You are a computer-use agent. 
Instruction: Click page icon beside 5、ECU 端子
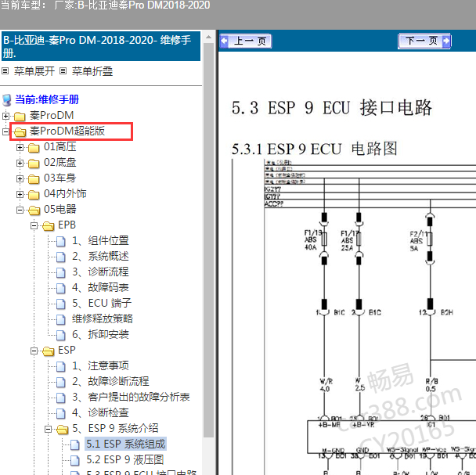tap(61, 304)
